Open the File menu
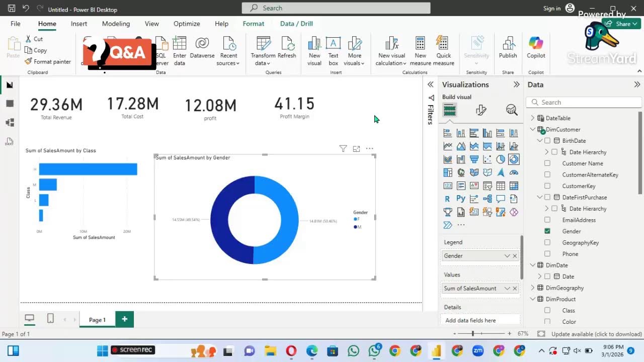 (x=16, y=24)
